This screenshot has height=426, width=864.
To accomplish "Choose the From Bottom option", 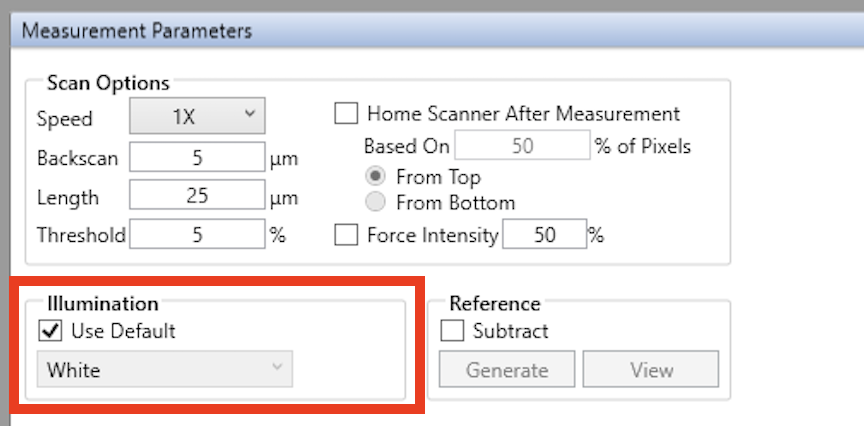I will point(376,203).
